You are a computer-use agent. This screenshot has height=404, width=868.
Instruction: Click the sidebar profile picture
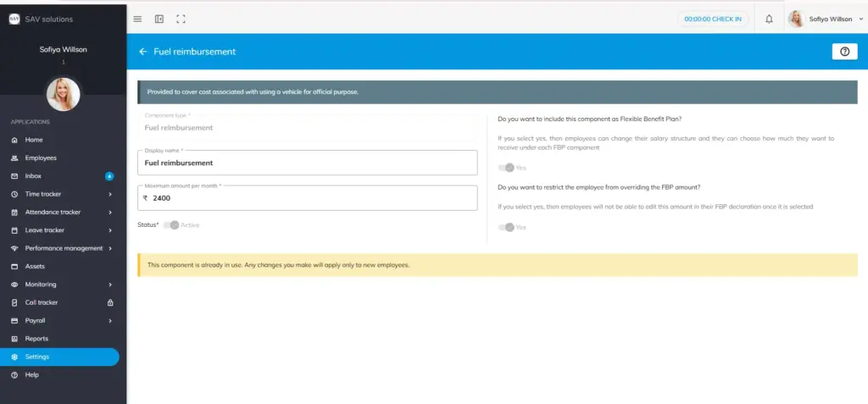(63, 94)
